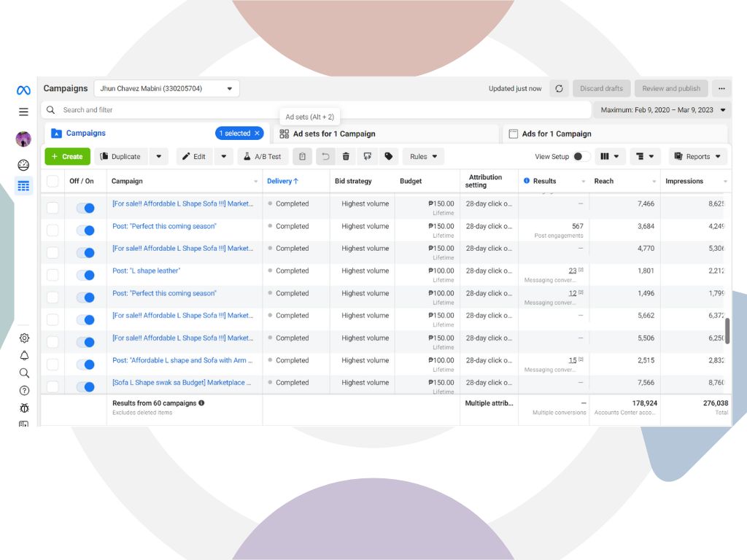Open Post: "Affordable L shape and Sofa with Arm" link
This screenshot has width=747, height=560.
tap(182, 360)
